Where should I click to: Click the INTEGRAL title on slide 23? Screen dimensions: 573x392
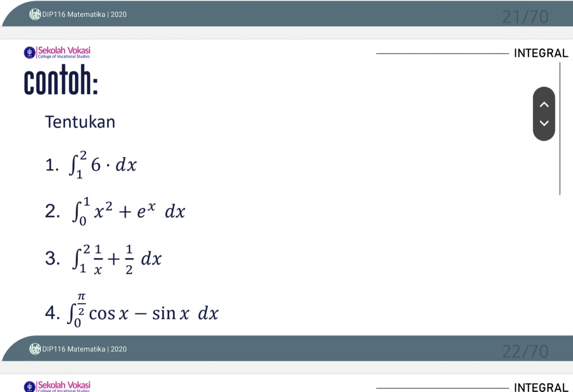tap(541, 387)
